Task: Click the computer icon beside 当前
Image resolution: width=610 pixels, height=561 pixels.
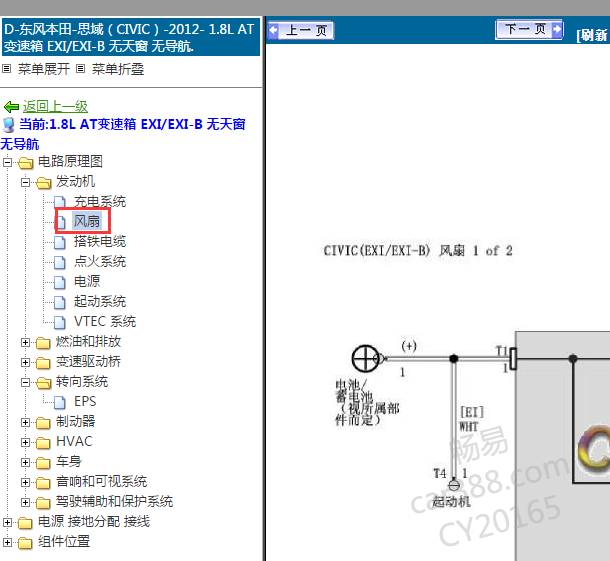Action: tap(9, 125)
